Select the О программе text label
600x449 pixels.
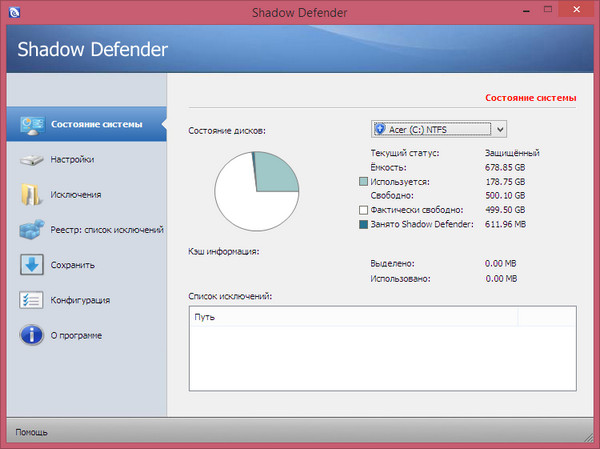79,335
